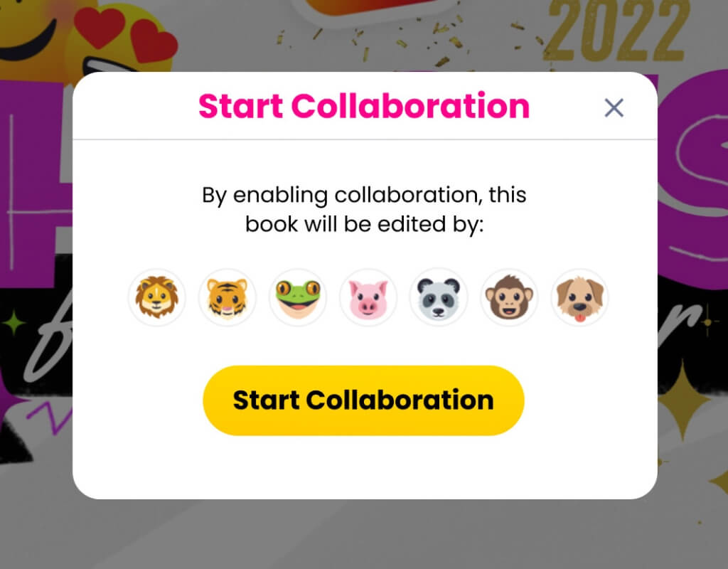Screen dimensions: 728x569
Task: Click the large gold star sparkle at right
Action: click(x=682, y=400)
